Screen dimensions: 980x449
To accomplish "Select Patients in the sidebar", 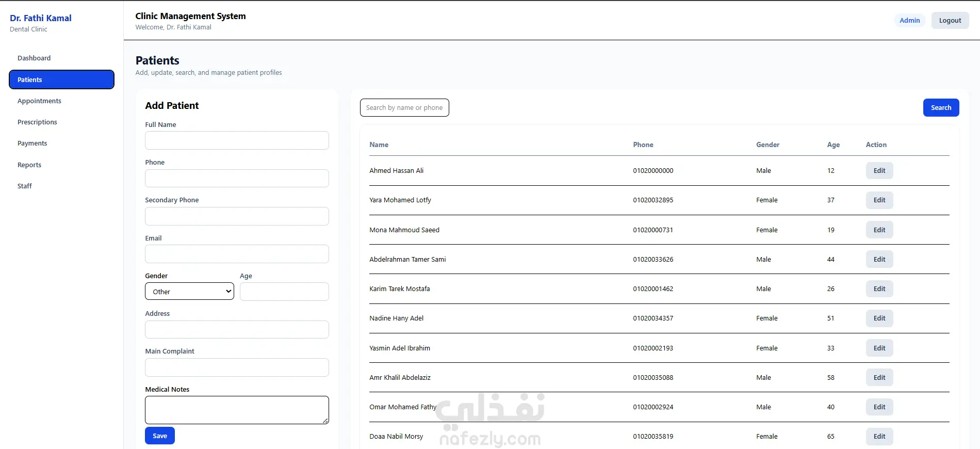I will pyautogui.click(x=61, y=79).
